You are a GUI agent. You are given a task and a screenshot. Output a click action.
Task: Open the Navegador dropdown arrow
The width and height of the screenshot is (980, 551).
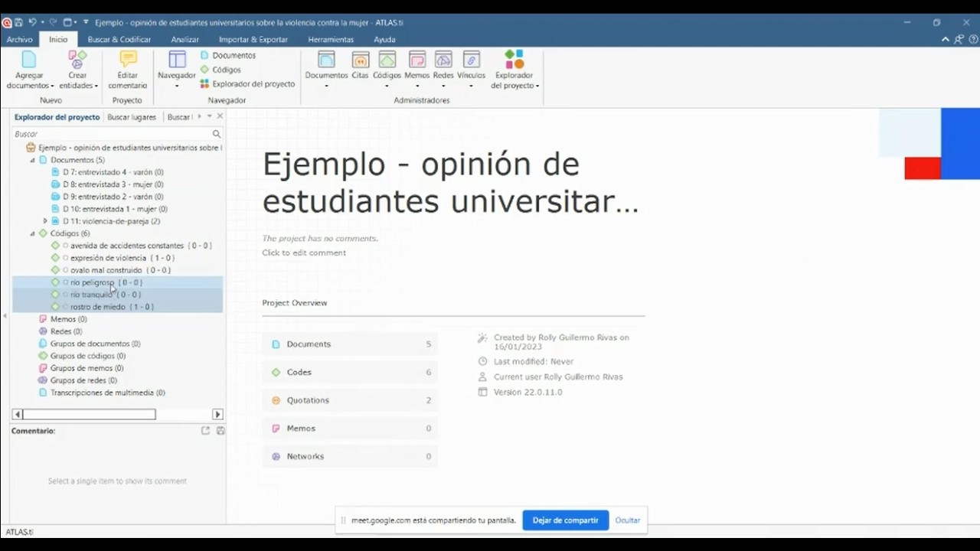point(177,86)
